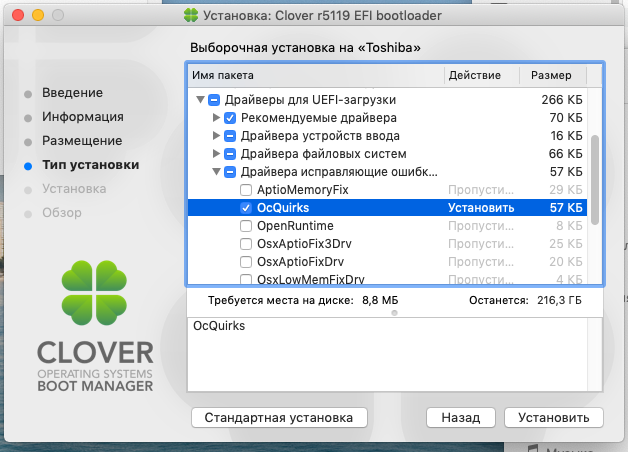The width and height of the screenshot is (628, 452).
Task: Close the installer with the red button
Action: 18,15
